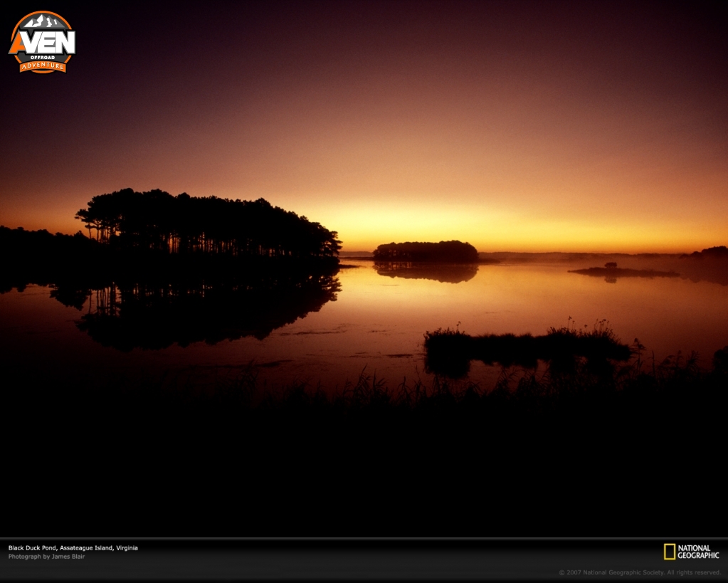Select the 'Black Duck Pond, Assateague Island, Virginia' caption
Viewport: 728px width, 583px height.
(x=73, y=547)
